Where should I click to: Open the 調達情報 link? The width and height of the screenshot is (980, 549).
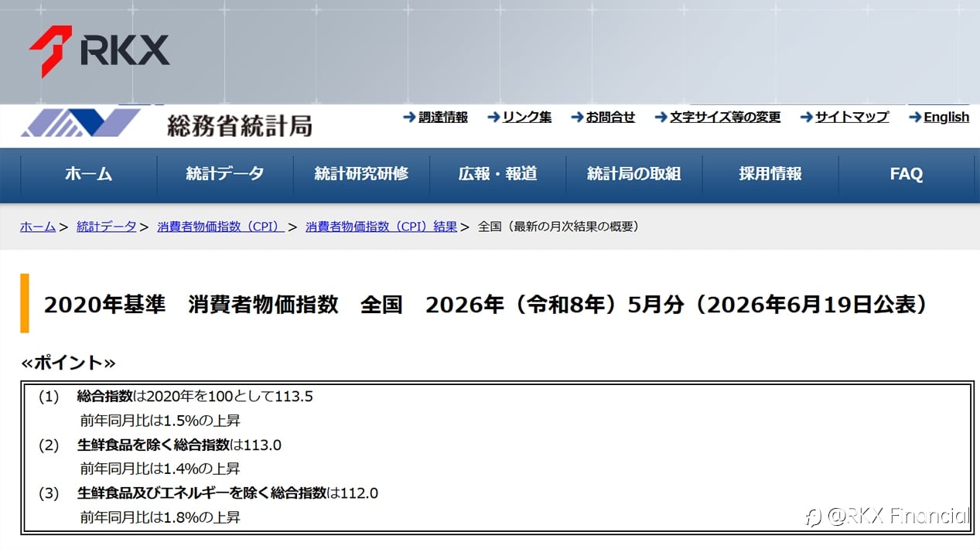(x=443, y=118)
